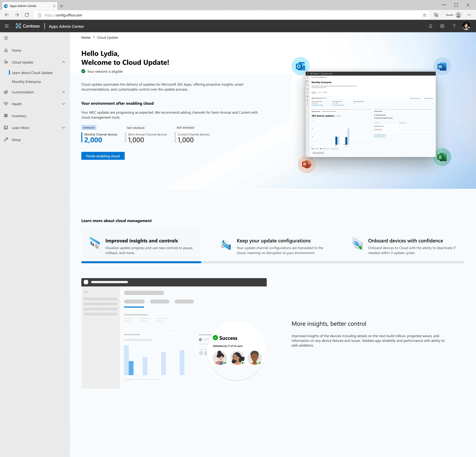Screen dimensions: 476x457
Task: Click the browser refresh icon
Action: (x=27, y=15)
